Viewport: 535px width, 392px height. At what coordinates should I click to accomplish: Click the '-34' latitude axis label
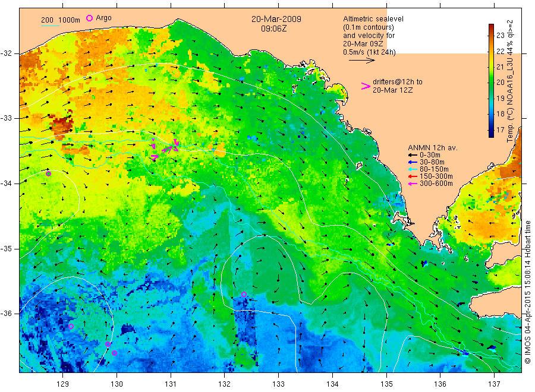point(6,184)
